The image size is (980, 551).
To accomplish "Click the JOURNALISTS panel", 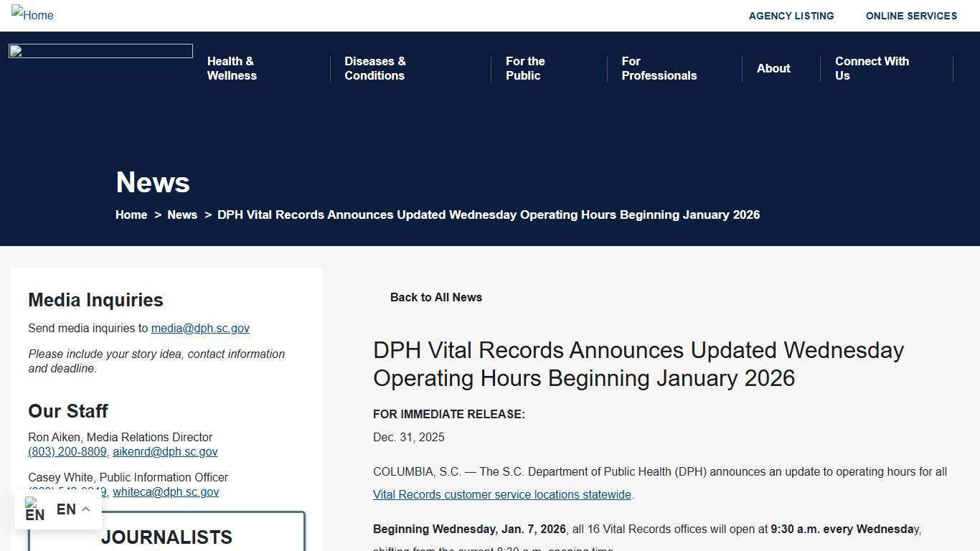I will tap(166, 537).
